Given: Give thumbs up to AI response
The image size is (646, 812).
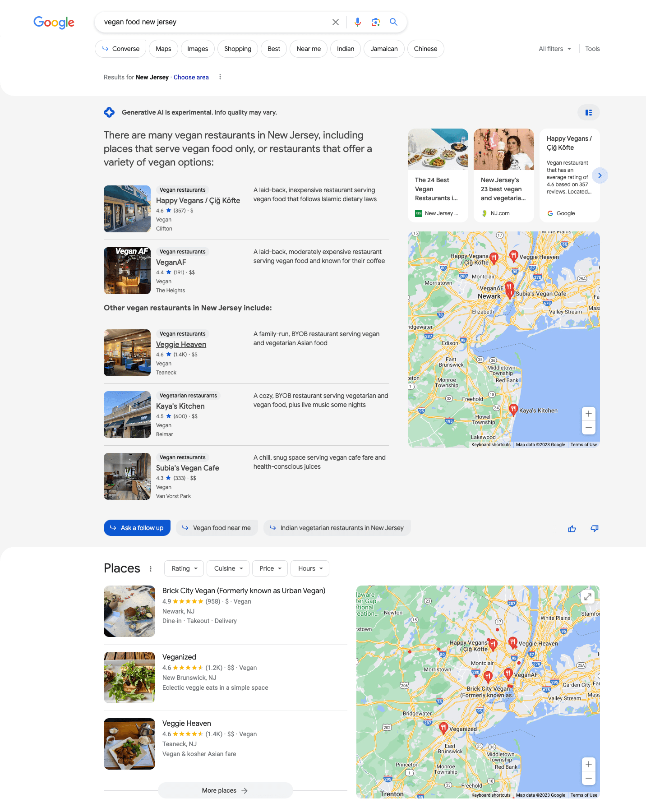Looking at the screenshot, I should [572, 529].
